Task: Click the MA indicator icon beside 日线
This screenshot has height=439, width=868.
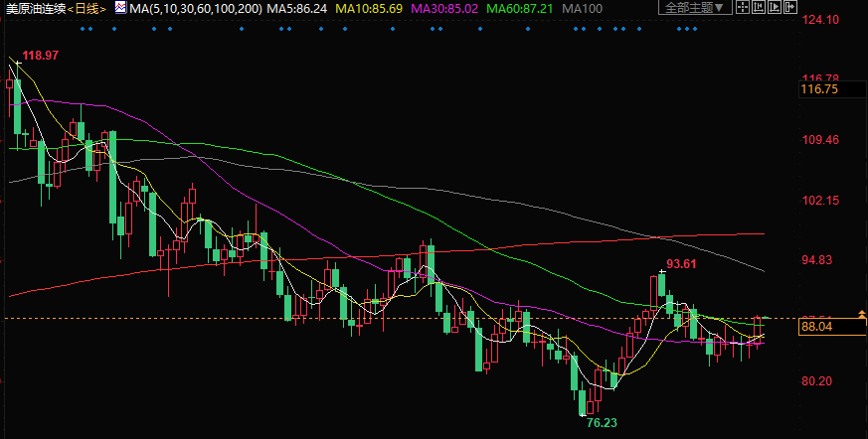Action: click(120, 8)
